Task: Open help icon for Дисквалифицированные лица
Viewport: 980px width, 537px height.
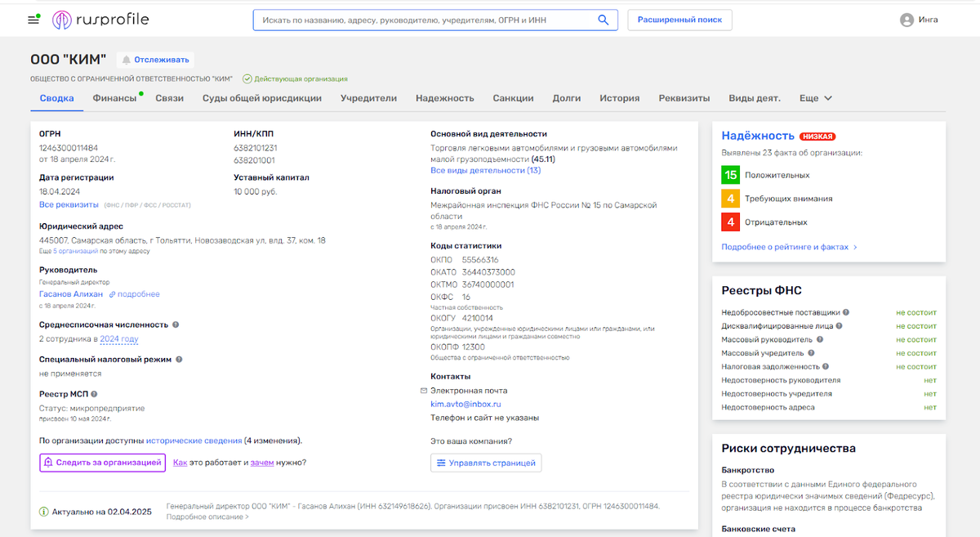Action: coord(839,325)
